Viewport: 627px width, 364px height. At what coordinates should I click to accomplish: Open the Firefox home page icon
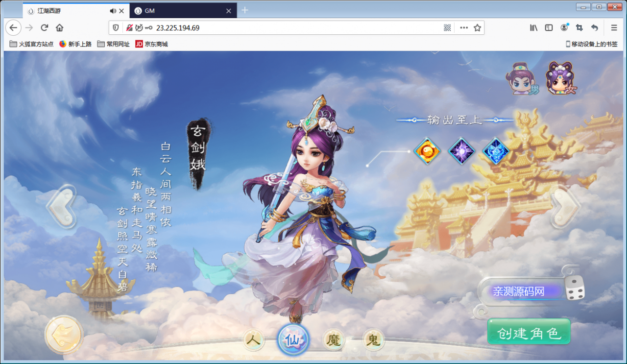tap(59, 28)
